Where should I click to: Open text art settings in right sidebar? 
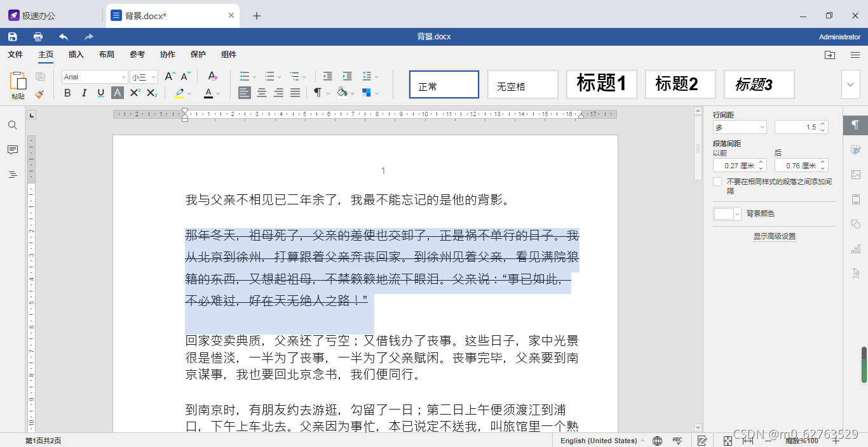[855, 274]
